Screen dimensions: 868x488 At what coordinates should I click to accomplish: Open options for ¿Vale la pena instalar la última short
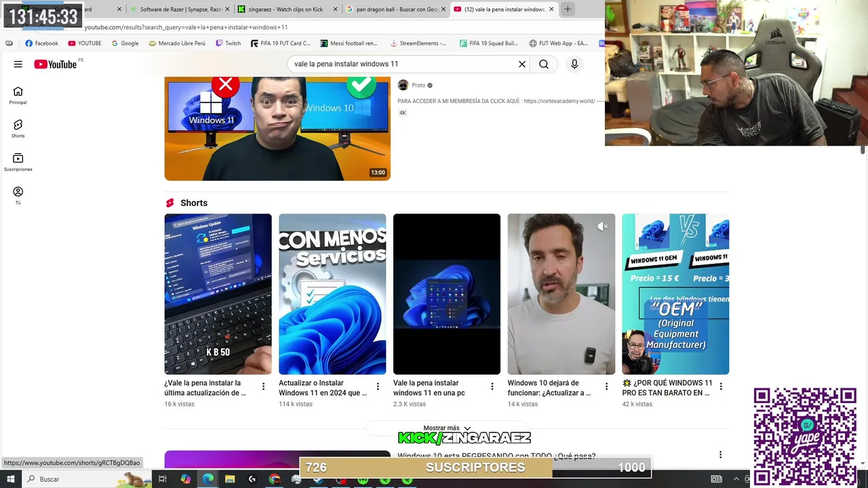(x=263, y=386)
